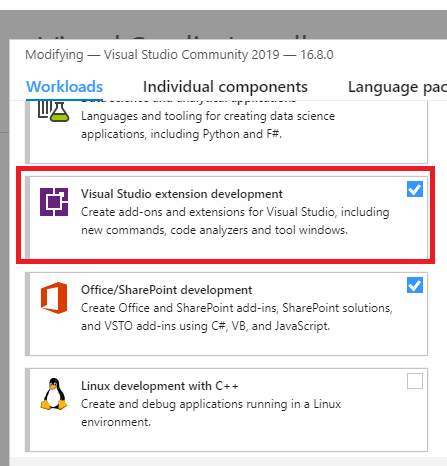Image resolution: width=447 pixels, height=466 pixels.
Task: Uncheck Visual Studio extension development checkbox
Action: 415,189
